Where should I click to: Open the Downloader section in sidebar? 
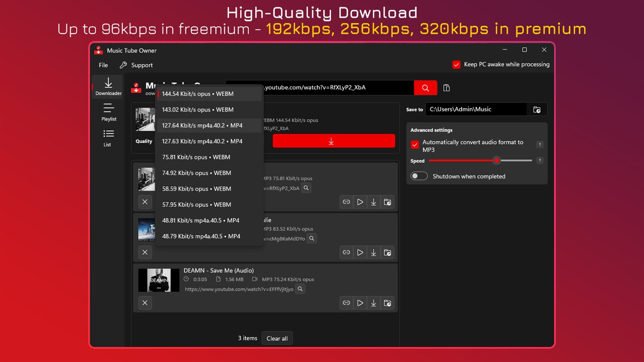point(107,86)
